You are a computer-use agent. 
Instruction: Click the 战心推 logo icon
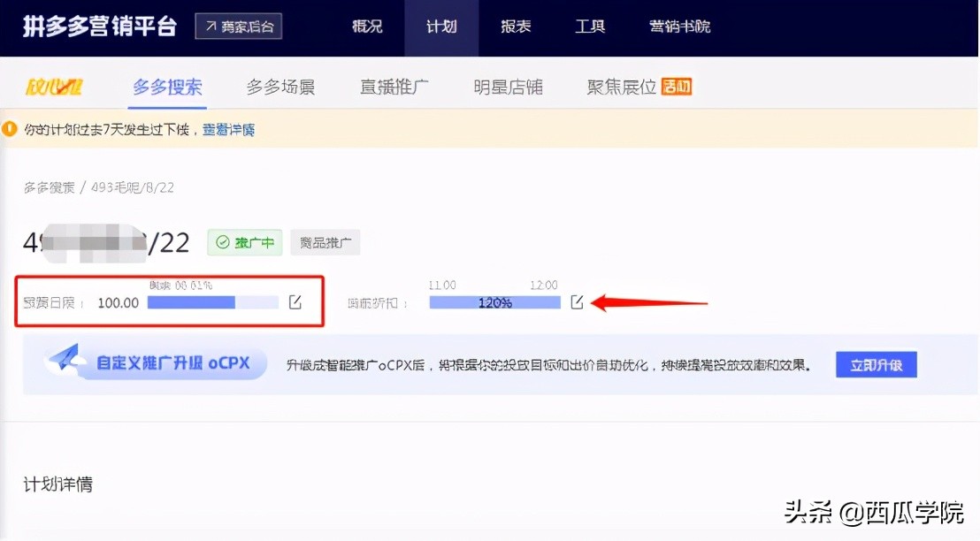tap(55, 87)
